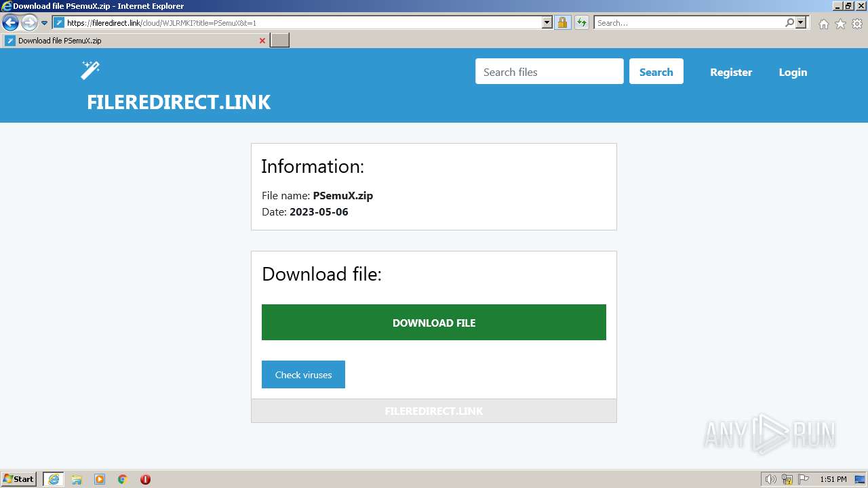Click the FILEREDIRECT.LINK header title
868x488 pixels.
tap(178, 102)
